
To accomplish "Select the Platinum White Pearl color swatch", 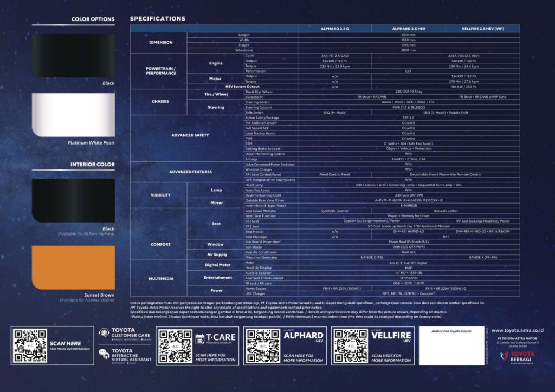I will tap(73, 115).
